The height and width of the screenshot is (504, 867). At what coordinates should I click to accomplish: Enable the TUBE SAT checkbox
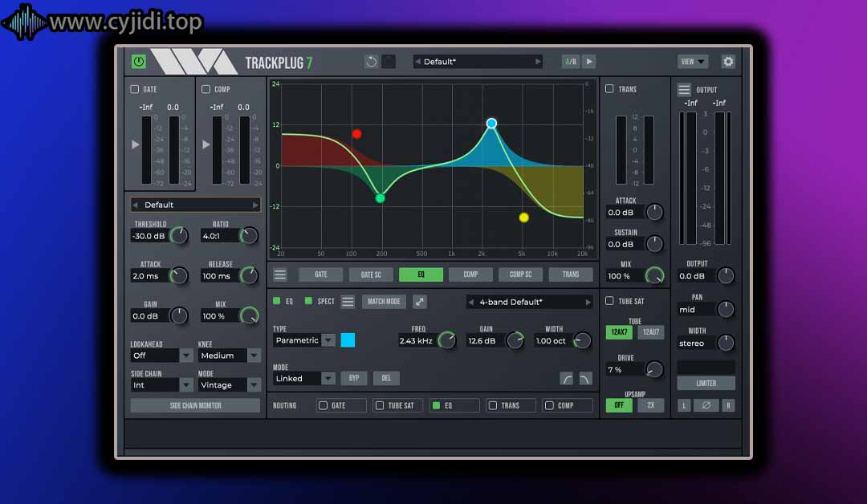click(609, 301)
